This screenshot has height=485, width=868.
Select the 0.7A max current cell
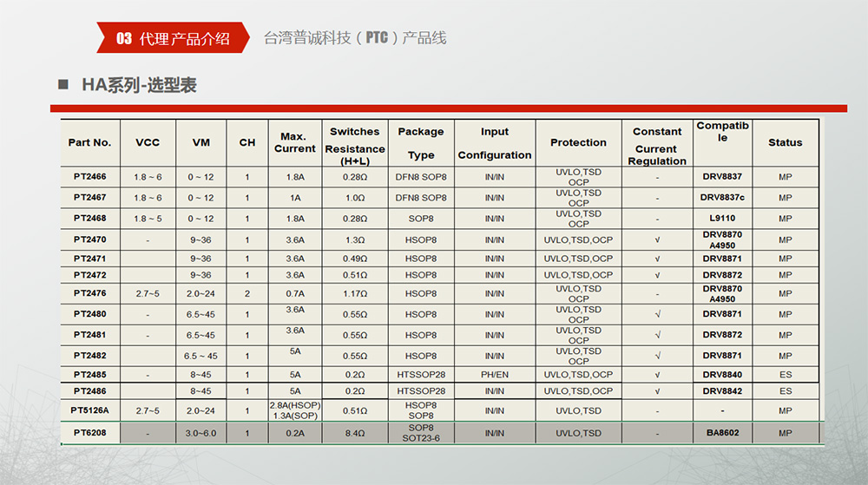295,293
